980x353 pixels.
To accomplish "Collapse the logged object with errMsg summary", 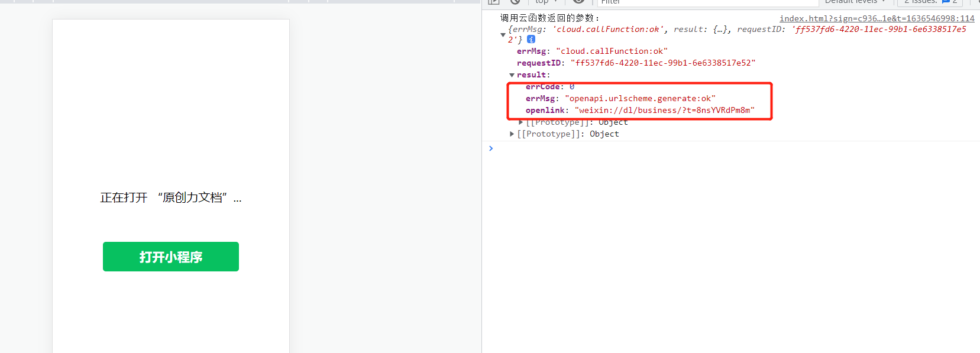I will point(503,35).
